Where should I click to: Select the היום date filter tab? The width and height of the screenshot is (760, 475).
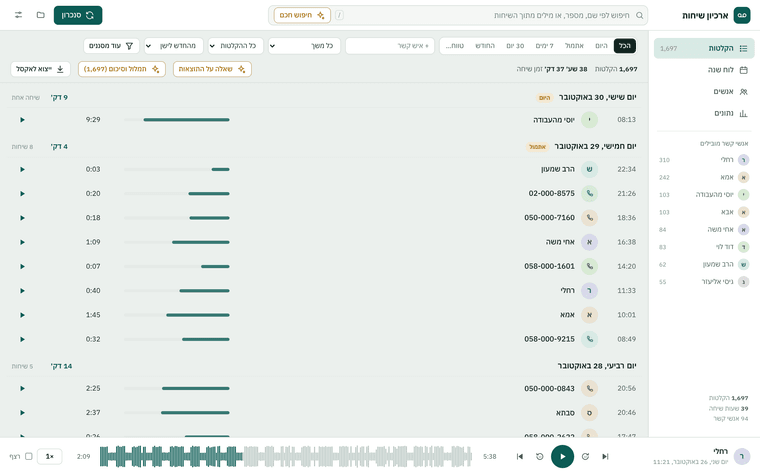(x=601, y=46)
